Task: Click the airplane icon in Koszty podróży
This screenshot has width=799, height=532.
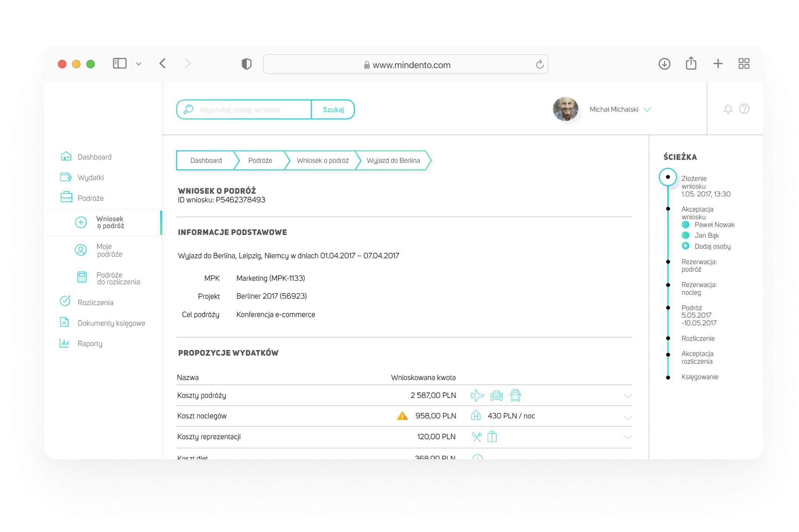Action: pos(477,395)
